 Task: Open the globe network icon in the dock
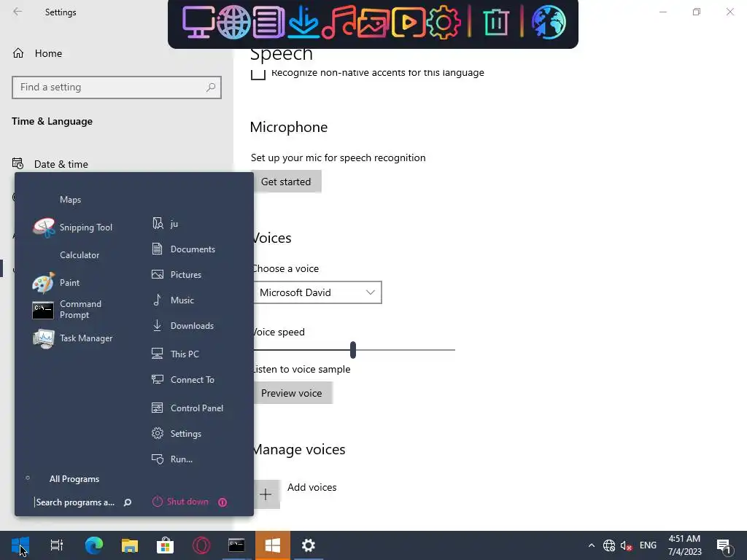pos(233,22)
